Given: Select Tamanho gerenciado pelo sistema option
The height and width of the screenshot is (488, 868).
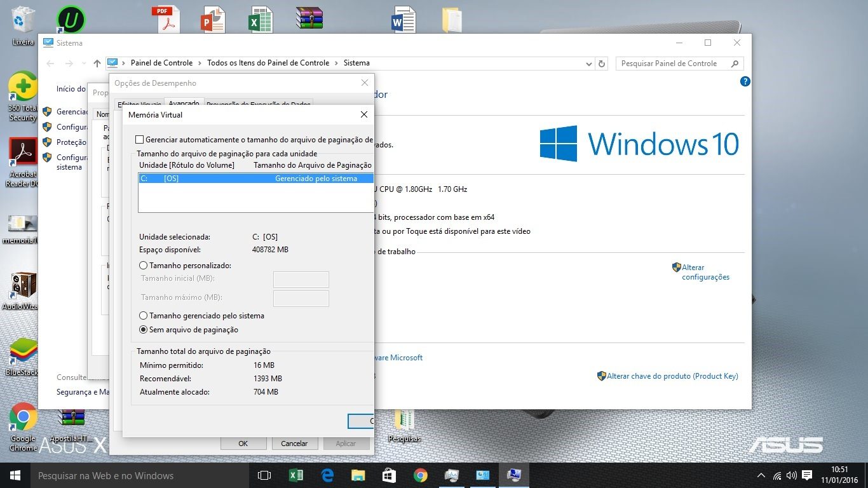Looking at the screenshot, I should point(144,316).
